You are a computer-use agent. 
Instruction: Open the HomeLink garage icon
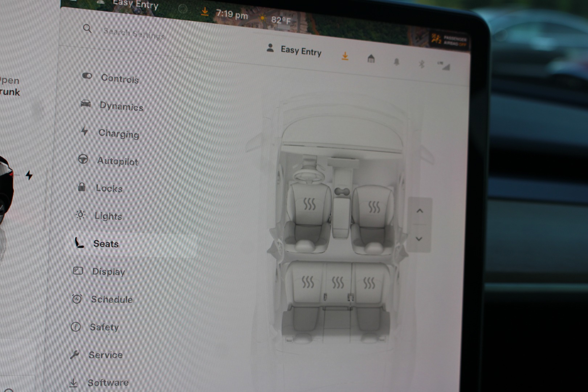(x=371, y=58)
